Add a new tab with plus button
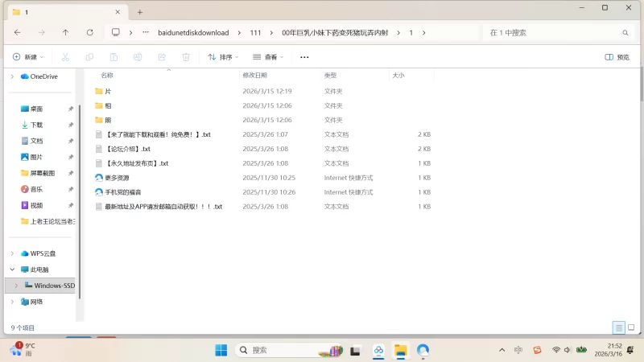Screen dimensions: 644x362 click(140, 12)
